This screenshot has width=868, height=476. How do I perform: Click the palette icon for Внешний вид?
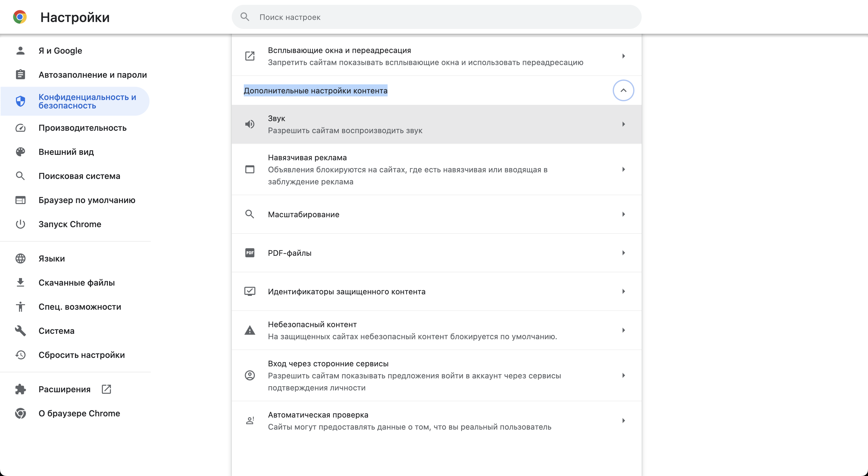pyautogui.click(x=20, y=152)
